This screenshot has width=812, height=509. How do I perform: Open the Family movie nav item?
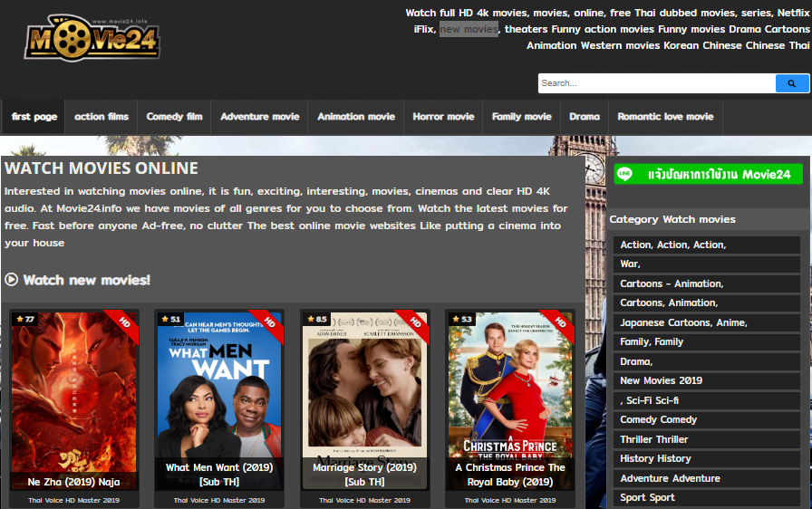[521, 117]
